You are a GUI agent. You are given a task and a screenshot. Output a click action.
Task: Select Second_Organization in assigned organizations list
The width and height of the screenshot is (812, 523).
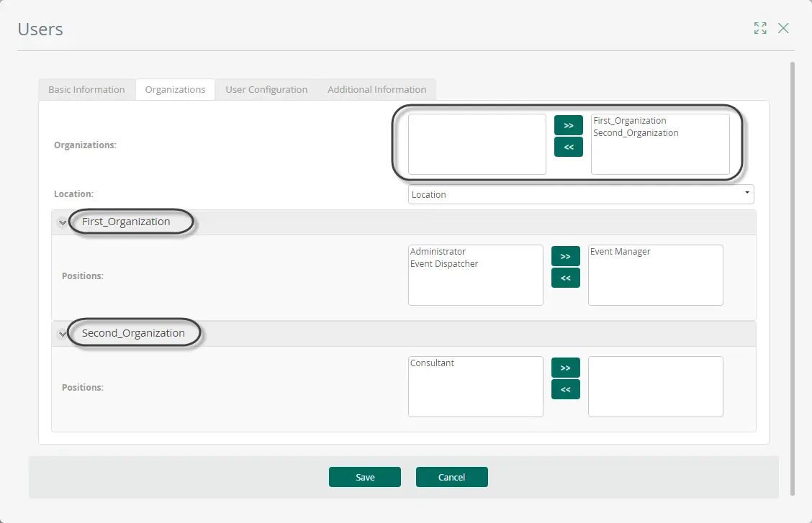tap(636, 133)
